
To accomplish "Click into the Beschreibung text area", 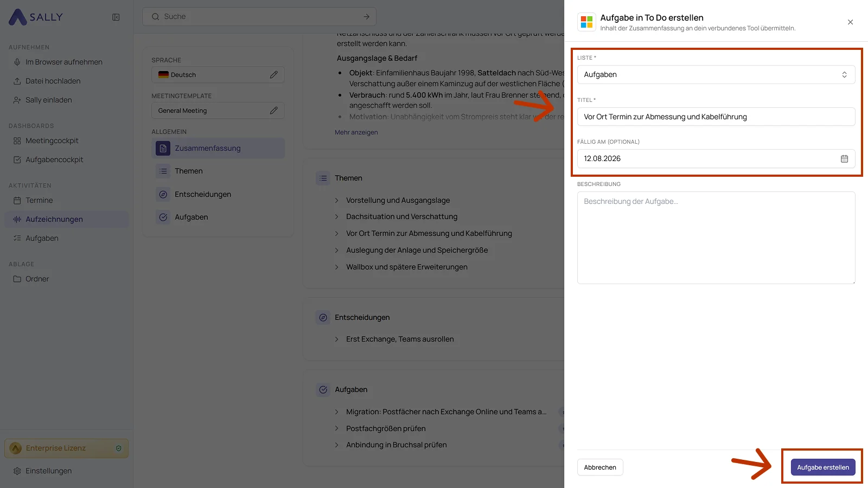I will (x=716, y=237).
